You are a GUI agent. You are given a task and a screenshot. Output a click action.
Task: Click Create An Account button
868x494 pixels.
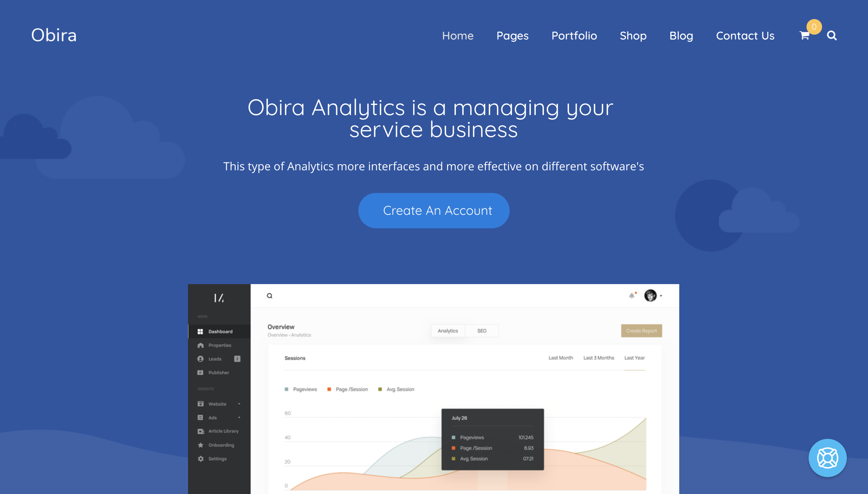point(433,210)
